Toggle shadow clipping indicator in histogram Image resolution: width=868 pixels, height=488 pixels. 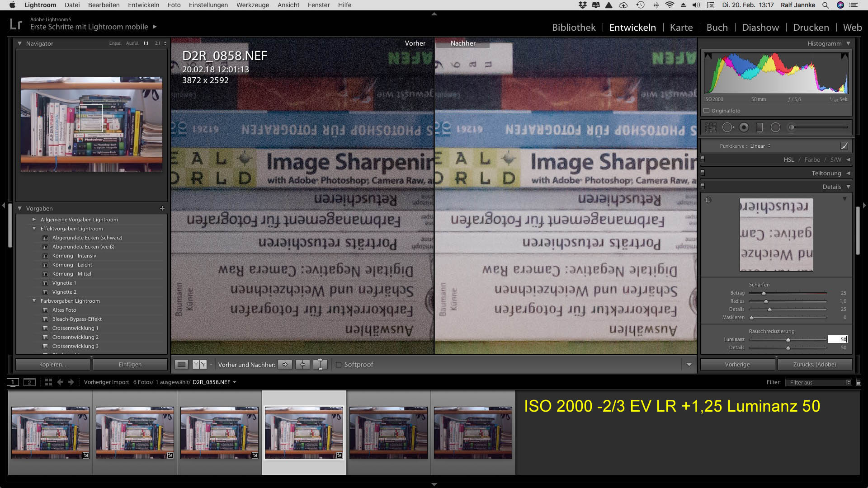pos(708,56)
